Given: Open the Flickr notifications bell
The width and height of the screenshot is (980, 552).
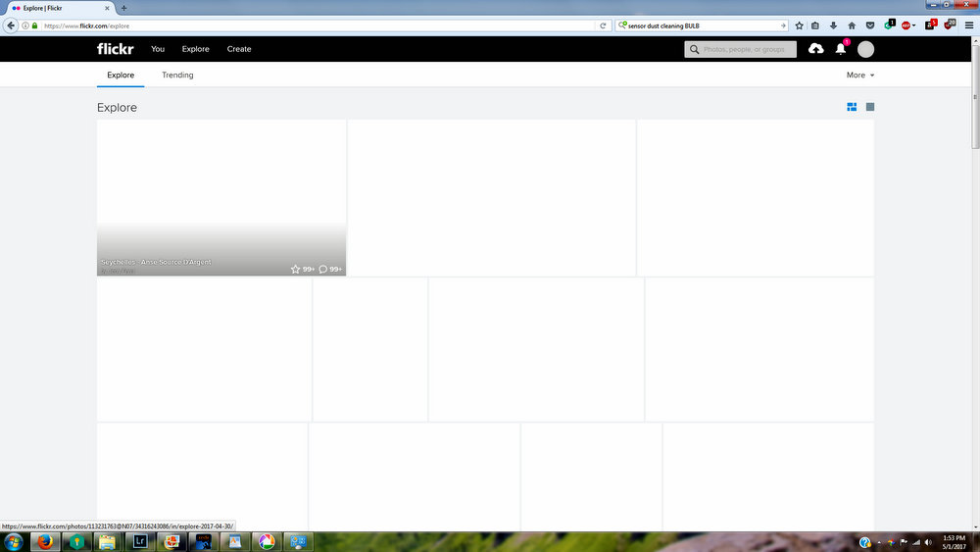Looking at the screenshot, I should point(840,49).
